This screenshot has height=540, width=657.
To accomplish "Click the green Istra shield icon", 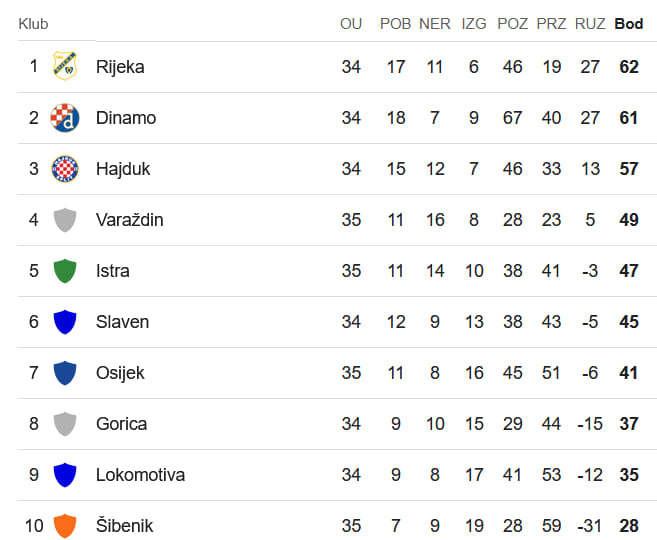I will pyautogui.click(x=65, y=271).
